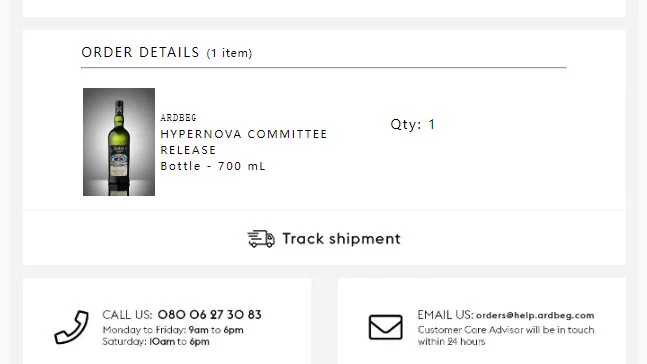Open the Hypernova Committee Release product title
Viewport: 647px width, 364px height.
(243, 142)
